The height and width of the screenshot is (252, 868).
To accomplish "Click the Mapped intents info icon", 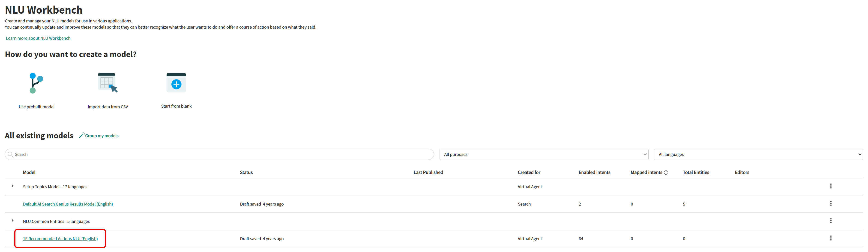I will coord(666,173).
